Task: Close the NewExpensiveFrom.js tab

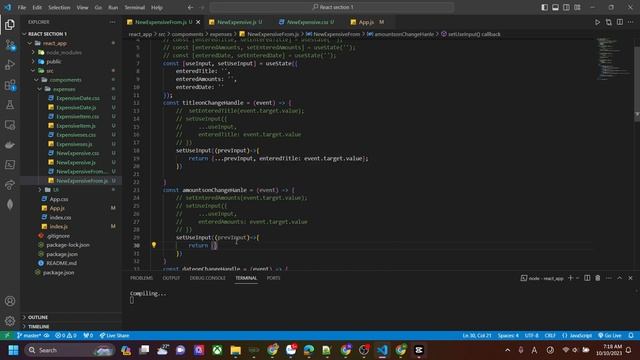Action: pos(198,22)
